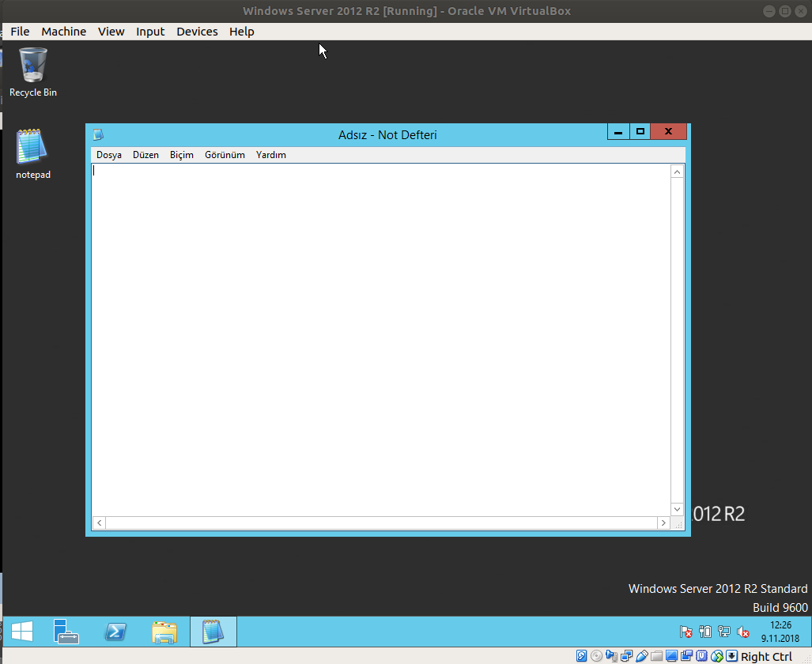Click the Notepad icon in the title bar
The width and height of the screenshot is (812, 664).
[x=98, y=134]
